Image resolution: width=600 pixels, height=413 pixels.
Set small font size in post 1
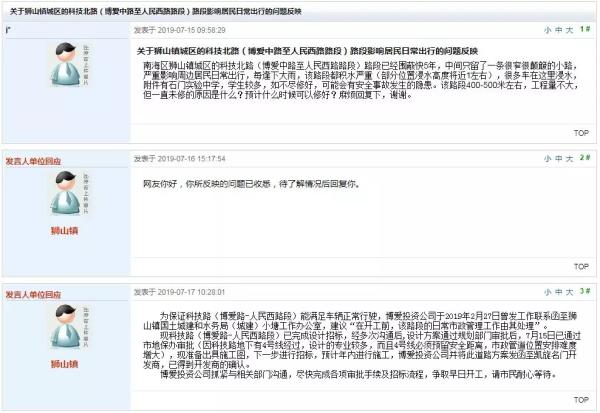[548, 30]
